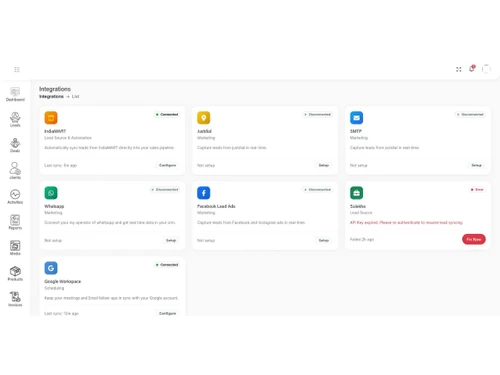500x375 pixels.
Task: Click Google Workspace Connected status badge
Action: pos(167,265)
